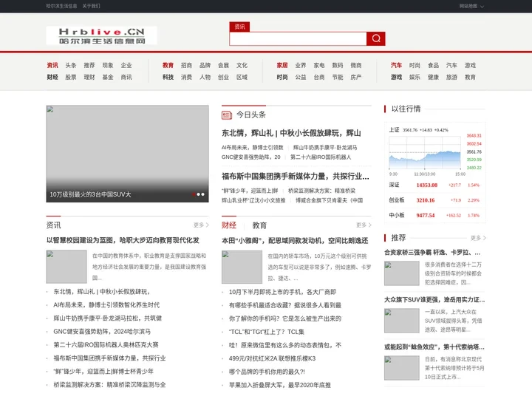
Task: Open 科技 navigation category
Action: pyautogui.click(x=168, y=77)
